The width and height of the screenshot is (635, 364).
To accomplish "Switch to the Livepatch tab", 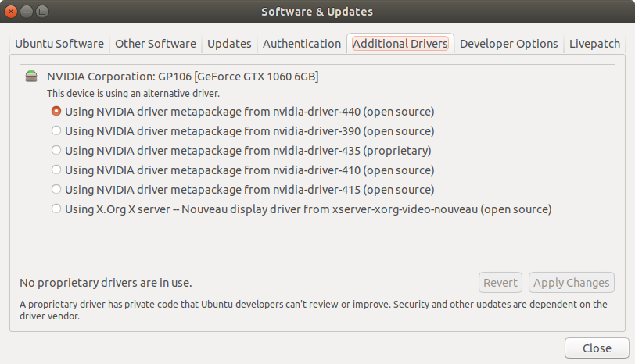I will click(x=594, y=43).
